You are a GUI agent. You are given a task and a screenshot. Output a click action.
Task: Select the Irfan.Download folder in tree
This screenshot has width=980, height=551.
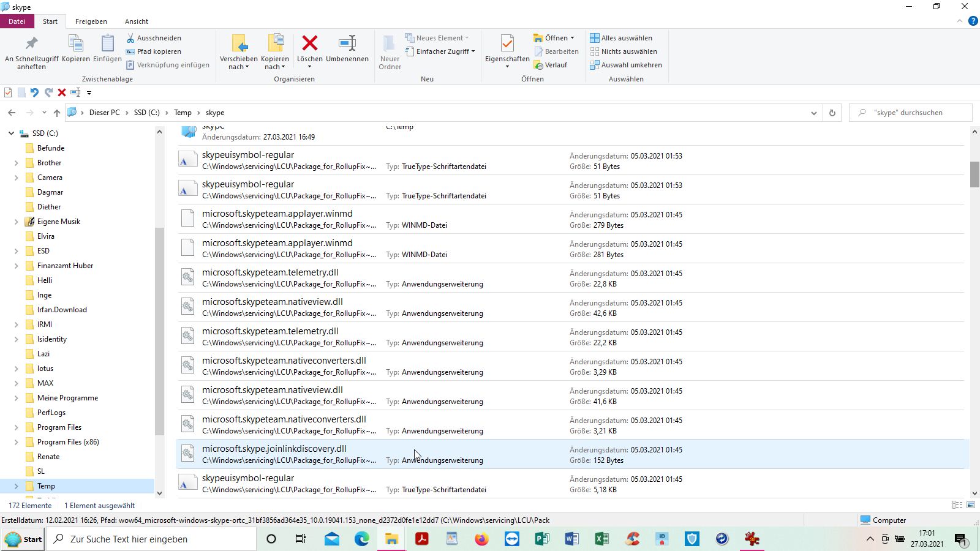click(62, 310)
